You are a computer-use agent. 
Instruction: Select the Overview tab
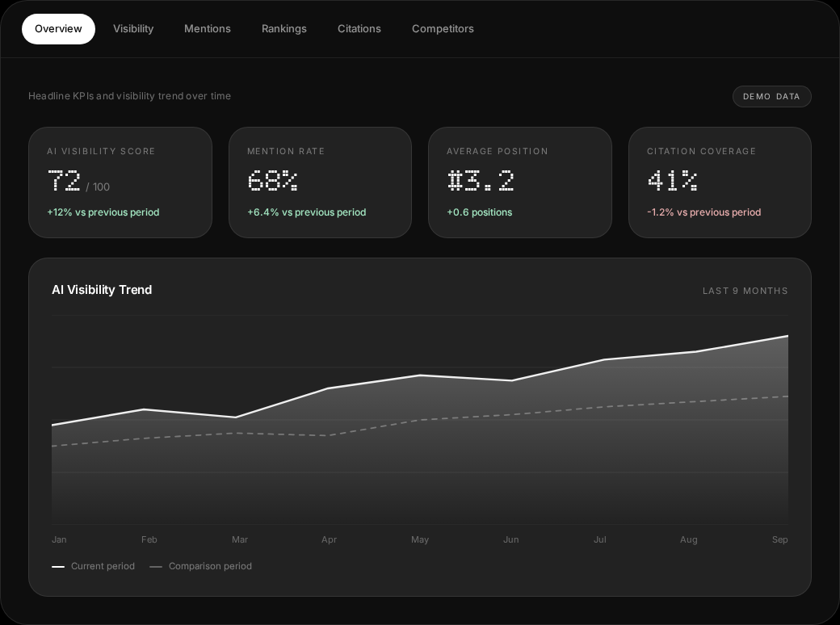(x=58, y=29)
